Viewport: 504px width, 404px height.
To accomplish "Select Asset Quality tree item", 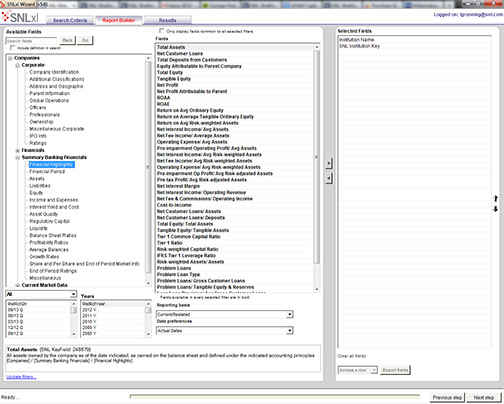I will (x=43, y=214).
